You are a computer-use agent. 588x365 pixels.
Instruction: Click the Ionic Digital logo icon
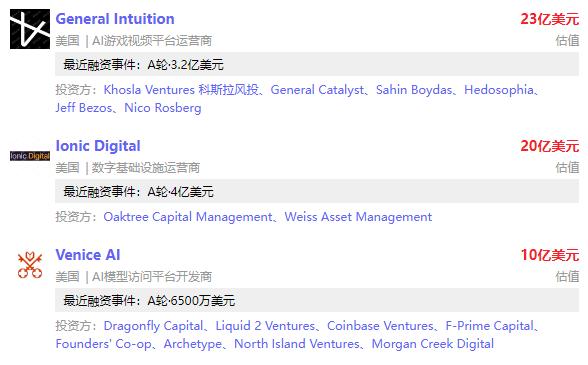[30, 156]
